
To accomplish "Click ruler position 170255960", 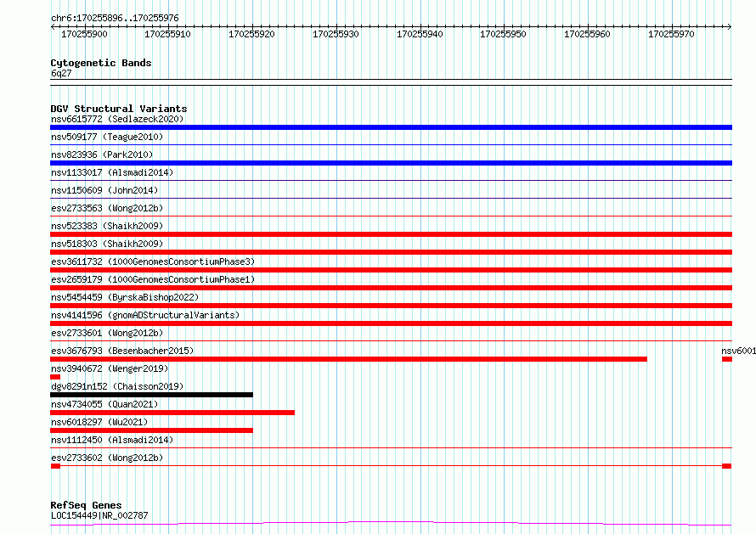I will (x=587, y=34).
